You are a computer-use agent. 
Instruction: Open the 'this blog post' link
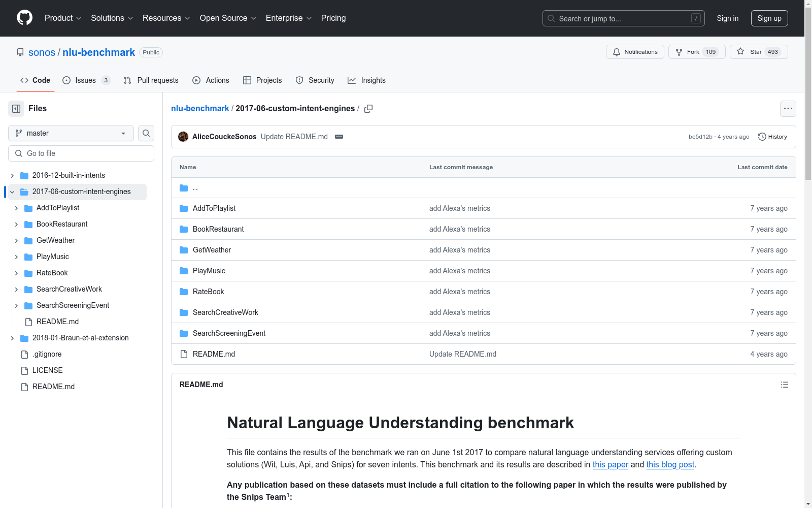pyautogui.click(x=670, y=464)
